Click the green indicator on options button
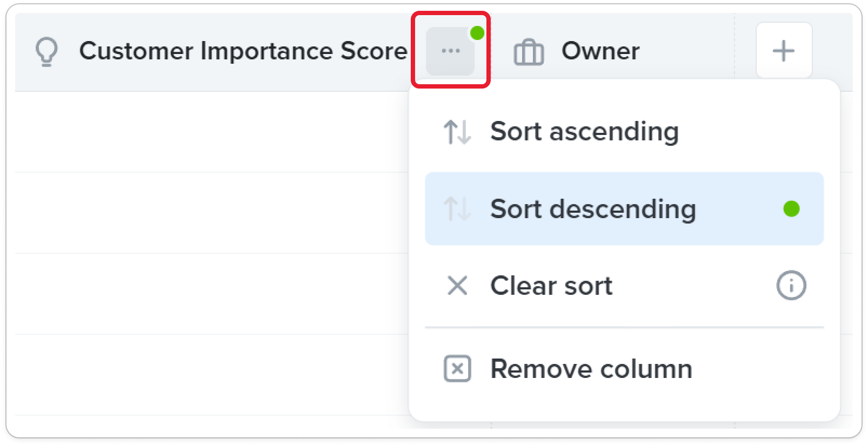The height and width of the screenshot is (446, 868). 477,33
